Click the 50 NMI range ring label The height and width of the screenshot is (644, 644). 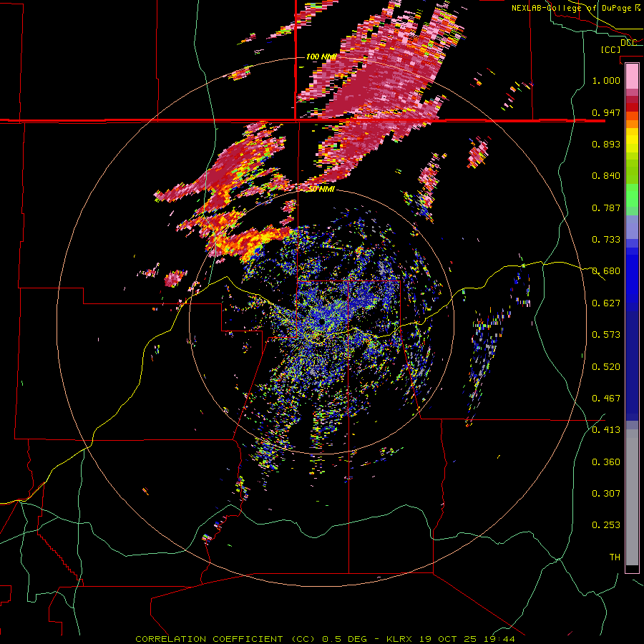[322, 189]
